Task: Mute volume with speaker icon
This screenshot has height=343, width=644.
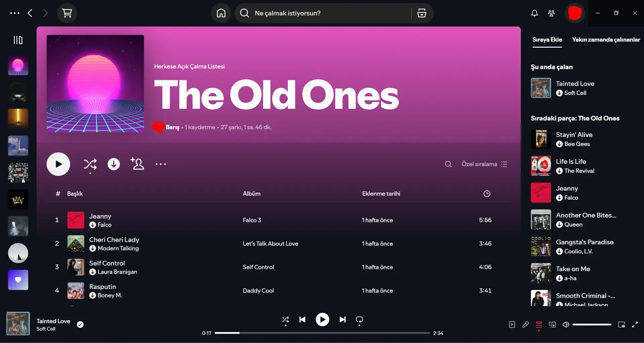Action: 566,325
